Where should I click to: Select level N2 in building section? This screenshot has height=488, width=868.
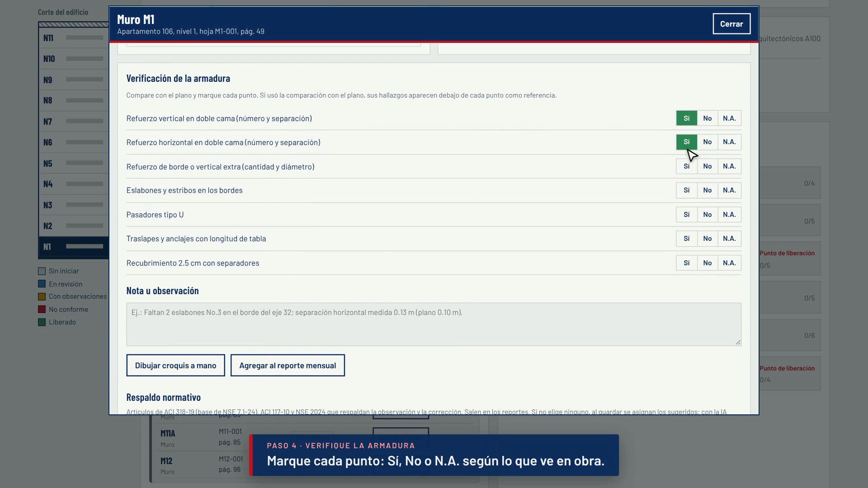click(74, 226)
